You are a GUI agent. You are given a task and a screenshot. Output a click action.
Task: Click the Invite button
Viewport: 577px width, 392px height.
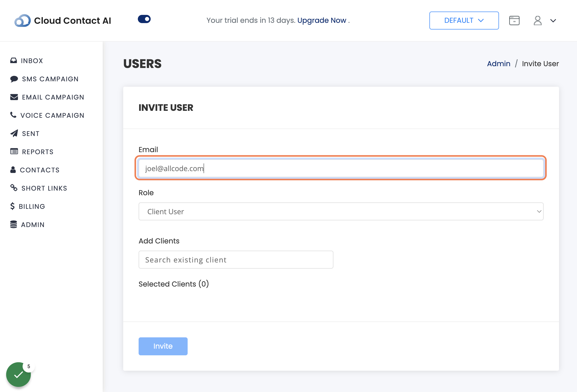point(163,346)
